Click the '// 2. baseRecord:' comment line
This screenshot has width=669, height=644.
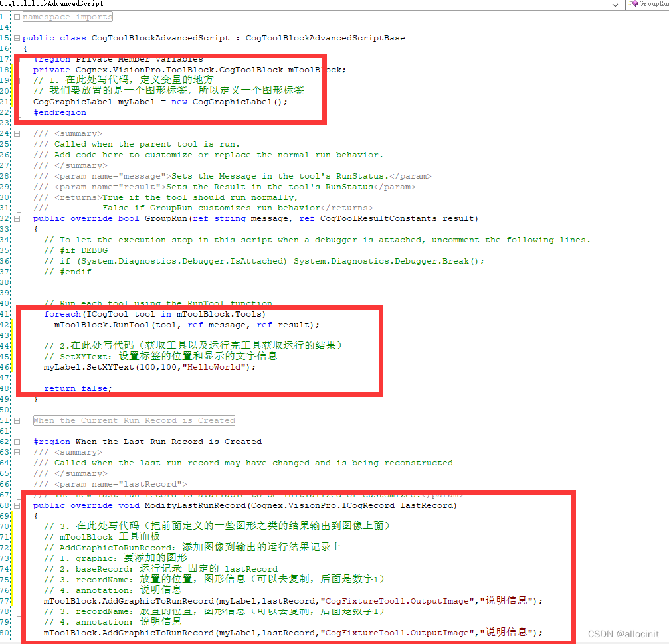tap(161, 569)
